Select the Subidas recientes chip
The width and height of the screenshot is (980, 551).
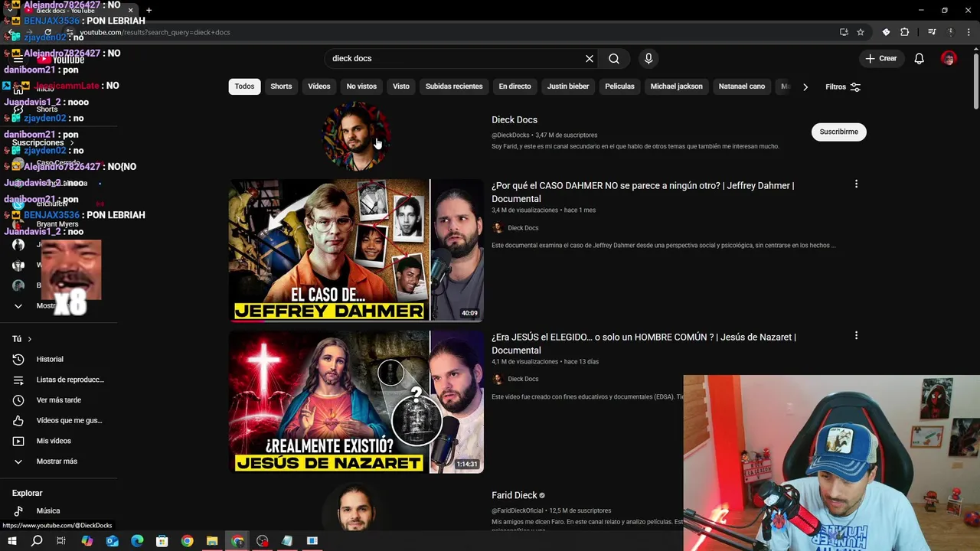[x=454, y=86]
